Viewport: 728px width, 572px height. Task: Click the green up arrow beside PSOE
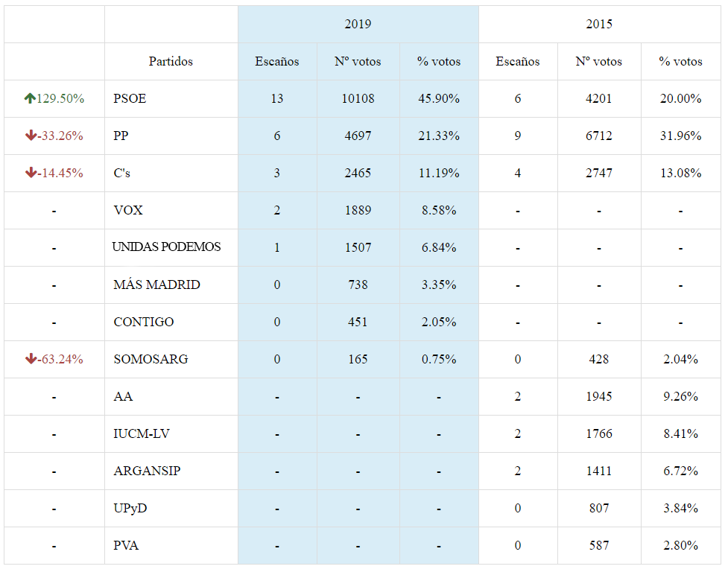click(x=30, y=98)
